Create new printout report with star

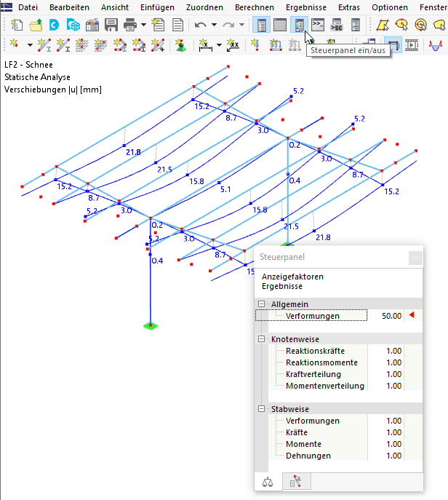point(158,25)
